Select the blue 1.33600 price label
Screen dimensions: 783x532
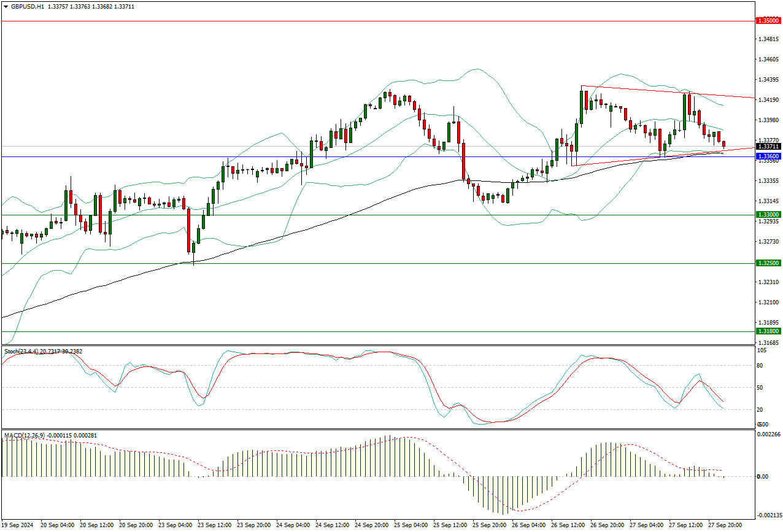(x=768, y=156)
